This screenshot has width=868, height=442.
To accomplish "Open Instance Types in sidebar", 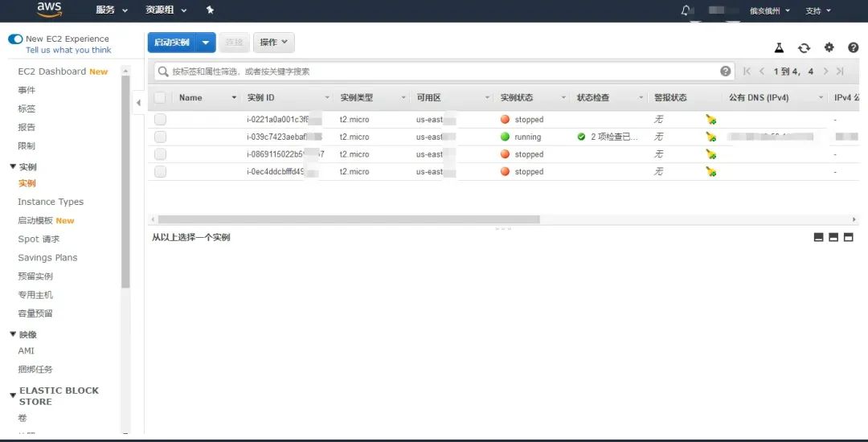I will pyautogui.click(x=51, y=202).
